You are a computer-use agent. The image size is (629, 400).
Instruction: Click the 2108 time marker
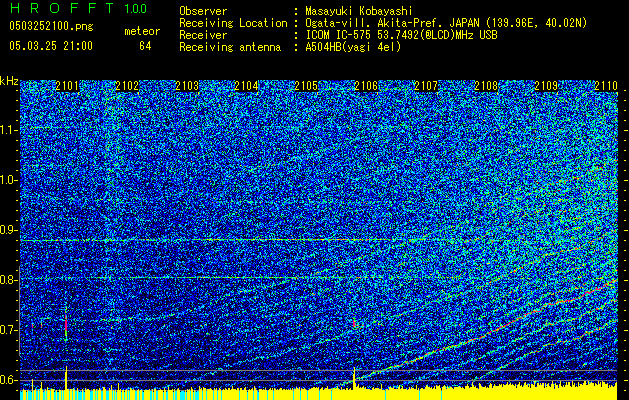point(486,86)
